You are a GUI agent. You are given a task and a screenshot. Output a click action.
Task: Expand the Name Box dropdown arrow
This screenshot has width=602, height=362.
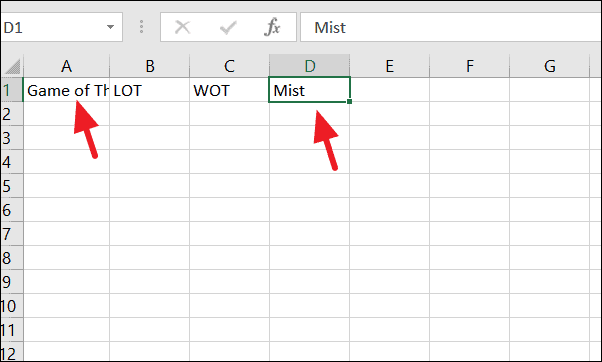tap(110, 27)
